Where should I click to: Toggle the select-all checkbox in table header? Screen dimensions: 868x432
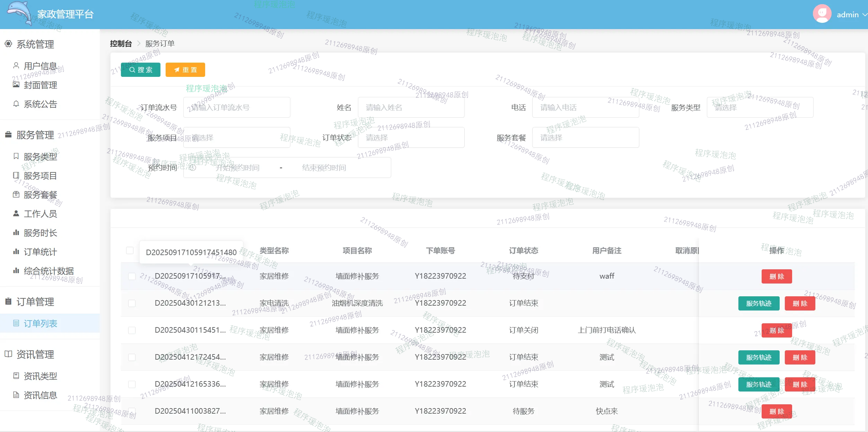click(130, 250)
